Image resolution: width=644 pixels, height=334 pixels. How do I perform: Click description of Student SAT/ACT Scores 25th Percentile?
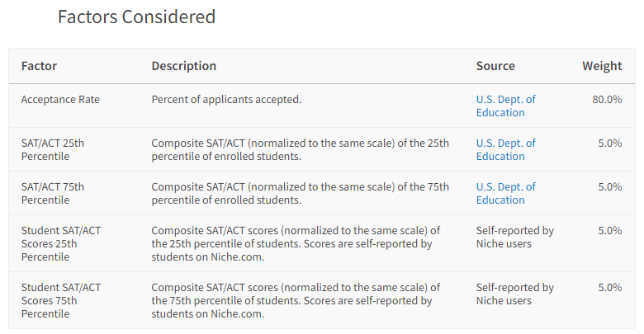click(x=296, y=244)
